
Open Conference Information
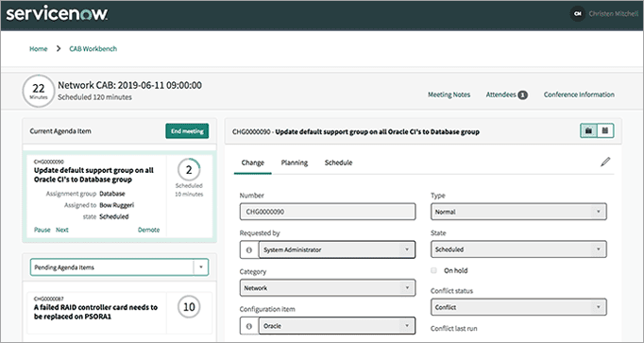coord(579,94)
